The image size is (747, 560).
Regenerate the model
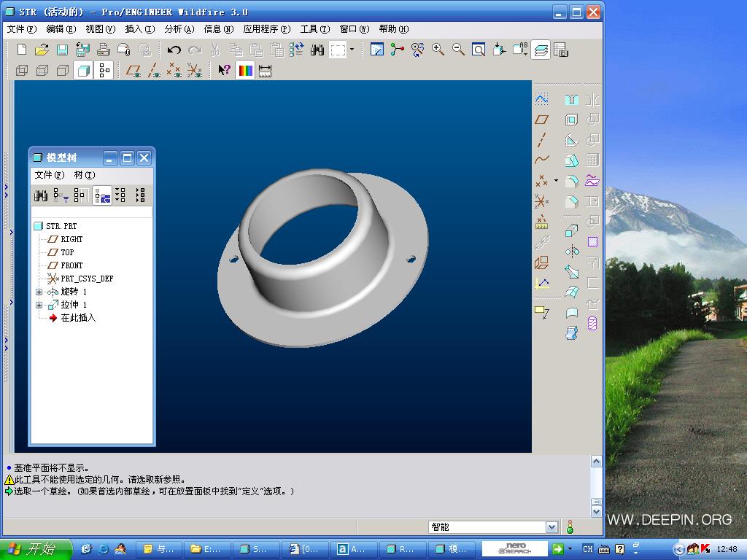[x=296, y=50]
